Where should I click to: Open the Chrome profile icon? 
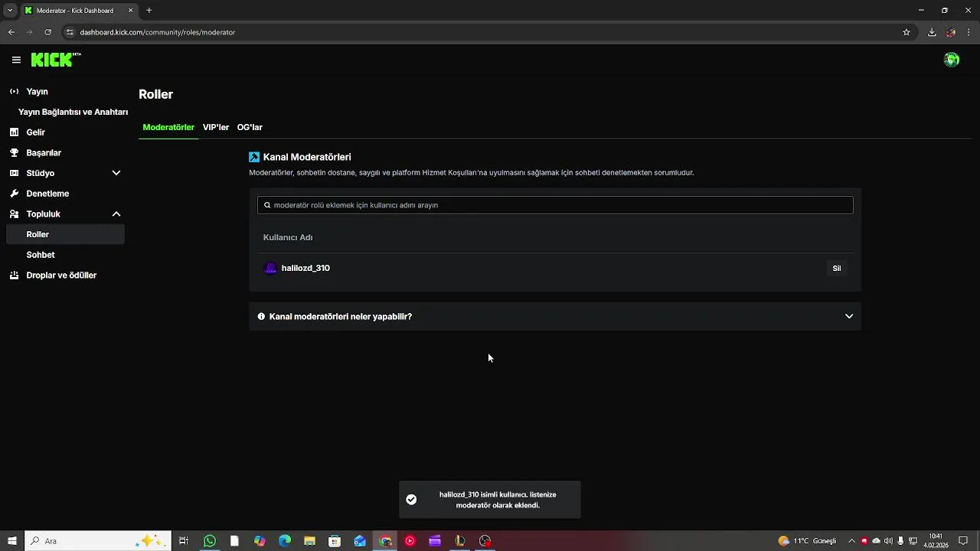951,32
